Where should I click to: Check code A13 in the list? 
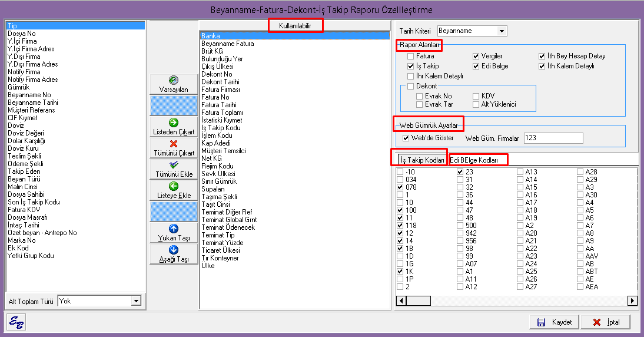point(520,172)
